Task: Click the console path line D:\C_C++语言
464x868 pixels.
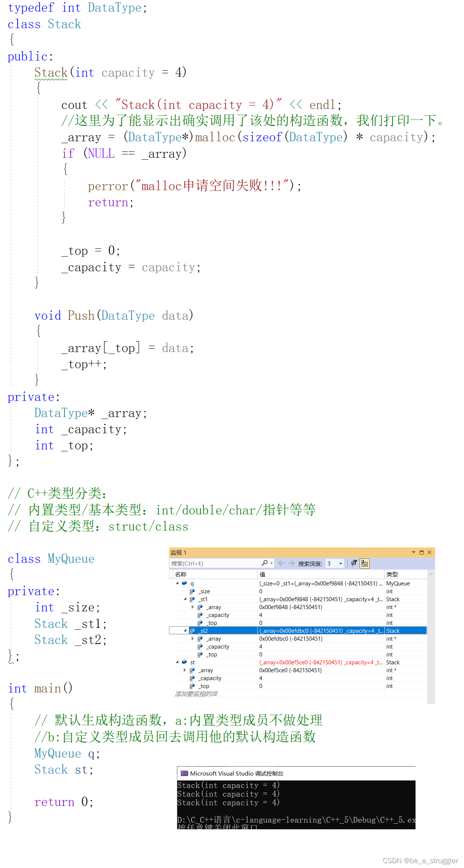Action: (296, 820)
